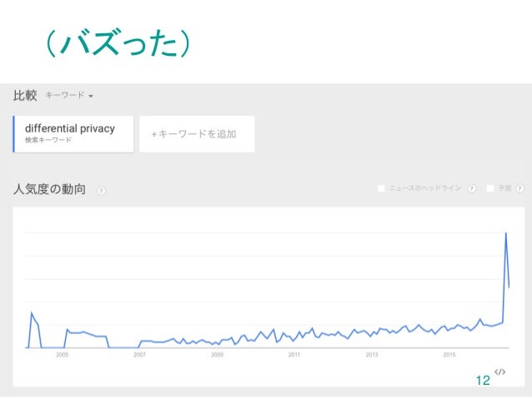Open help icon beside 人気度の動向 heading
Screen dimensions: 532x399
point(101,191)
